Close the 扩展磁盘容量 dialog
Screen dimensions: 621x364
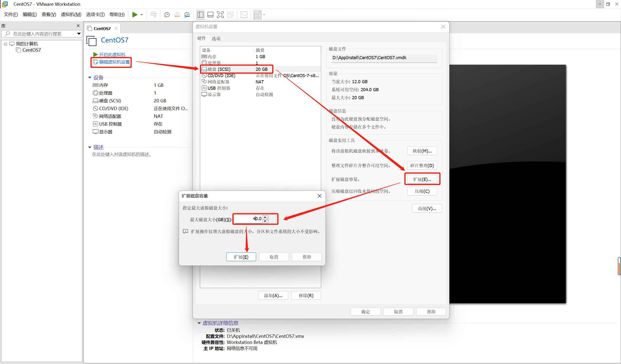click(x=319, y=196)
